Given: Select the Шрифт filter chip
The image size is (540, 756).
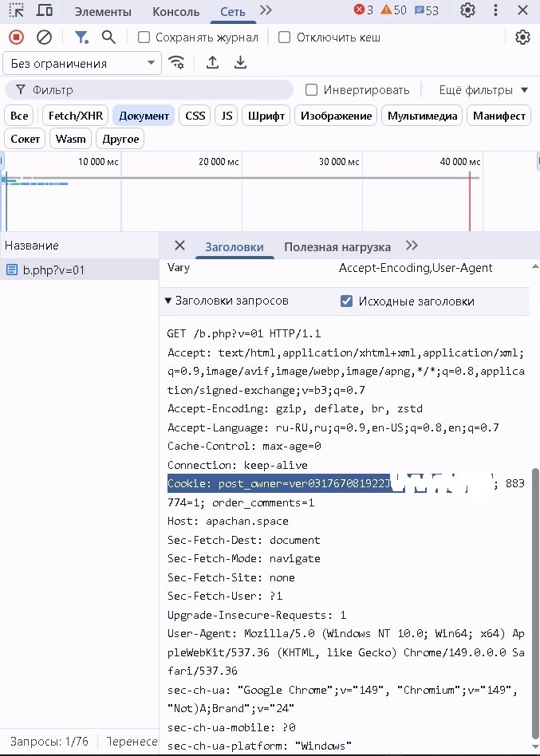Looking at the screenshot, I should (266, 116).
